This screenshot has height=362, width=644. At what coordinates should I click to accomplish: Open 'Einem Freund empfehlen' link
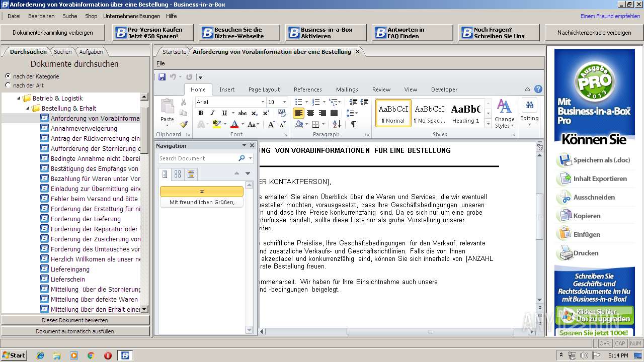610,16
